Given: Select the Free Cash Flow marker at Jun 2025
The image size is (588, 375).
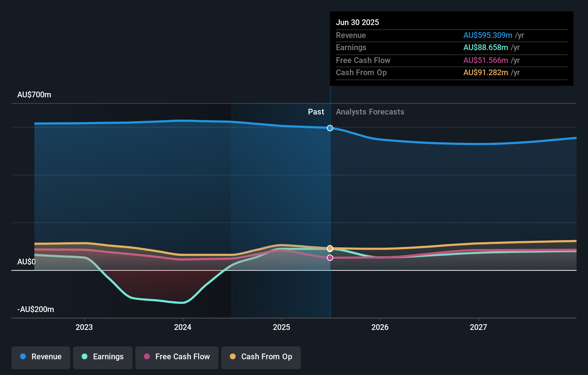Looking at the screenshot, I should coord(330,257).
